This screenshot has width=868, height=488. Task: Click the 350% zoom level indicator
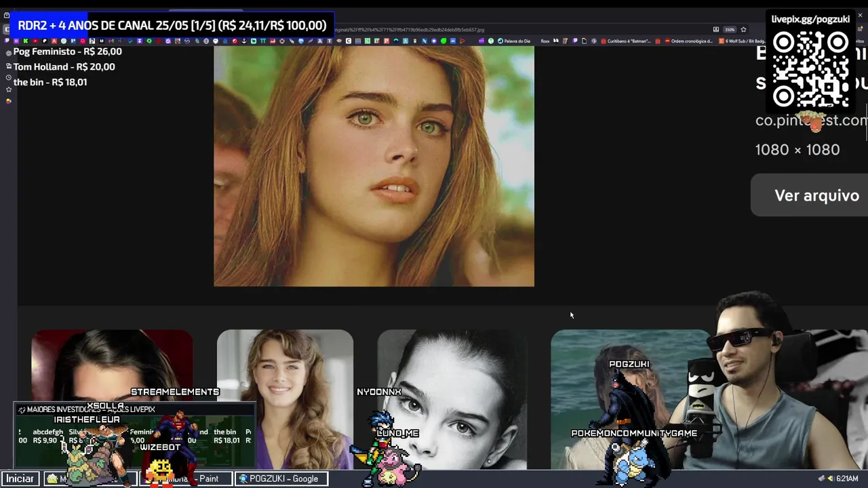pyautogui.click(x=730, y=30)
